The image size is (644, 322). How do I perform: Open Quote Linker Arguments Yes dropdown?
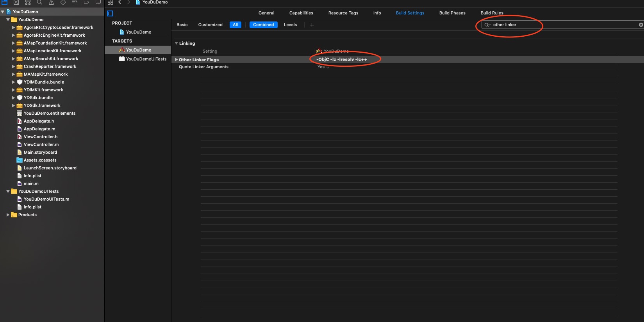tap(323, 67)
